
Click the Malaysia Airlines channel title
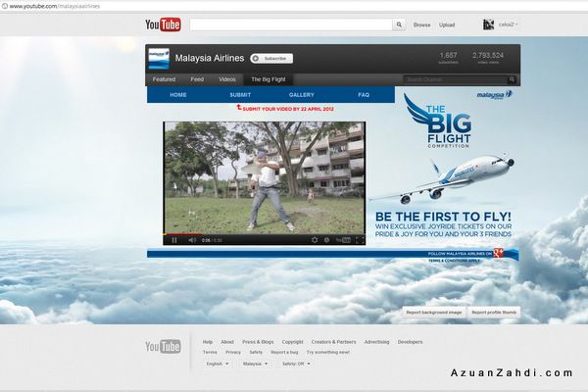coord(210,58)
